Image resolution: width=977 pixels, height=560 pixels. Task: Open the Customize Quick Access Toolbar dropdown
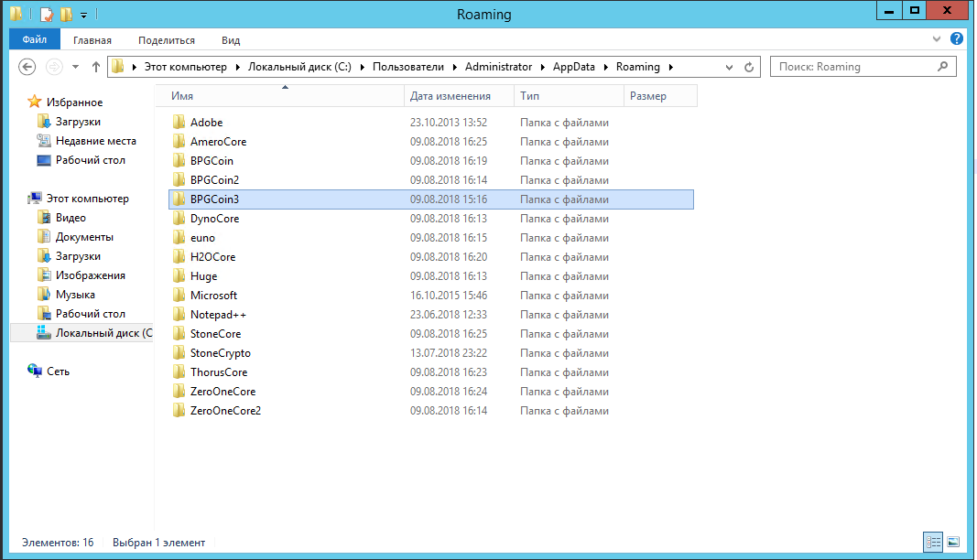point(83,15)
